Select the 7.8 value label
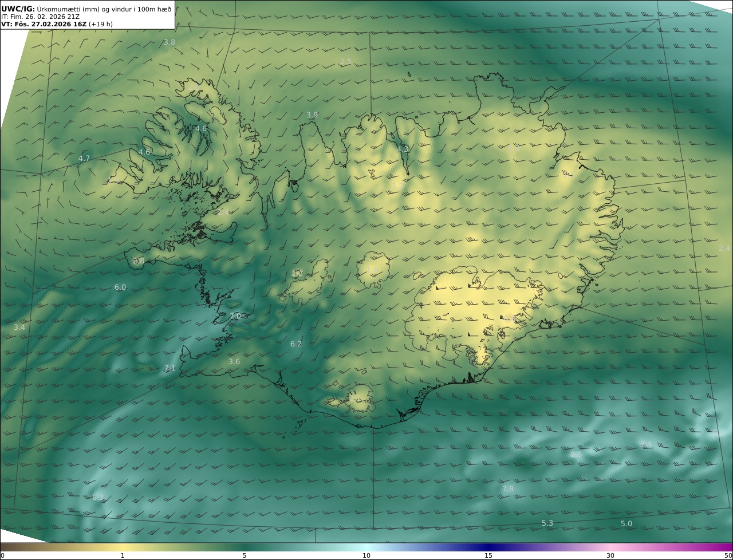Viewport: 733px width, 560px height. 508,489
